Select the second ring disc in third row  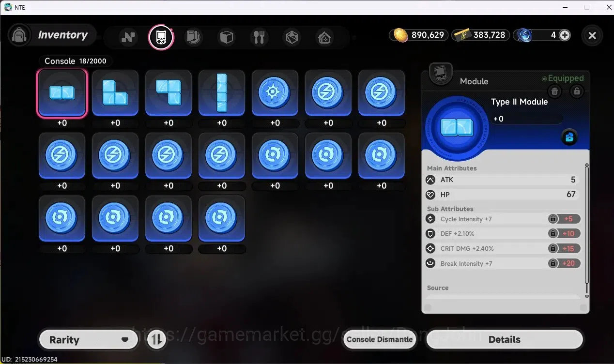[115, 218]
